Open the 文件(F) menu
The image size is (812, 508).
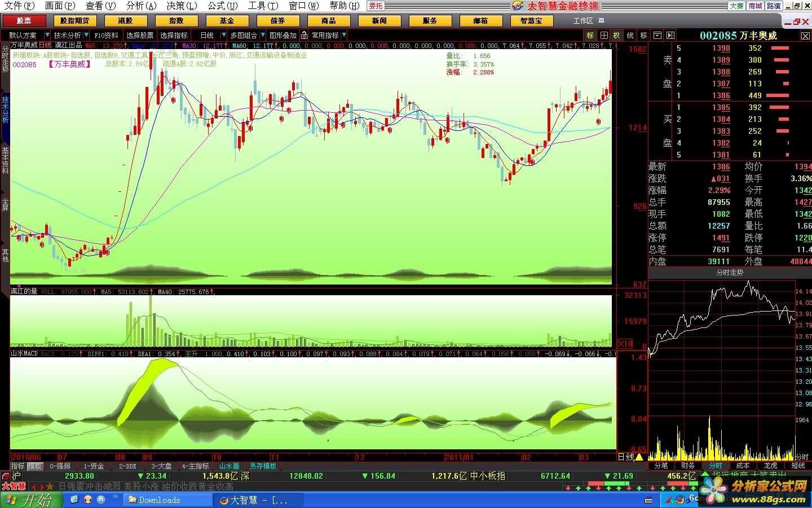coord(19,6)
